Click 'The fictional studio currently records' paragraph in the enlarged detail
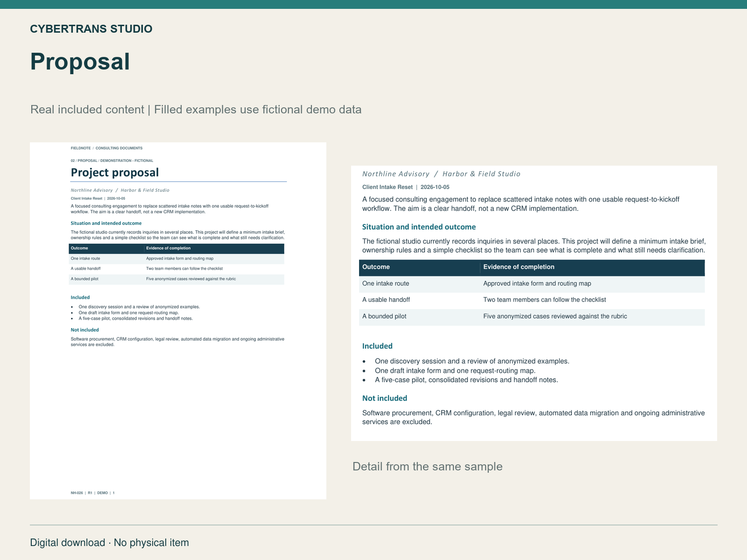 pos(534,246)
